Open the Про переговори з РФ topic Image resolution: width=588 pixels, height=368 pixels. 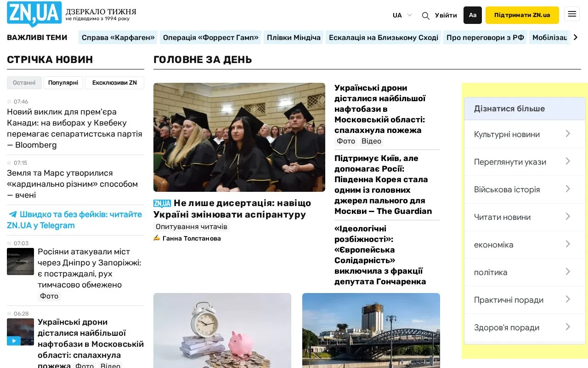pyautogui.click(x=485, y=38)
